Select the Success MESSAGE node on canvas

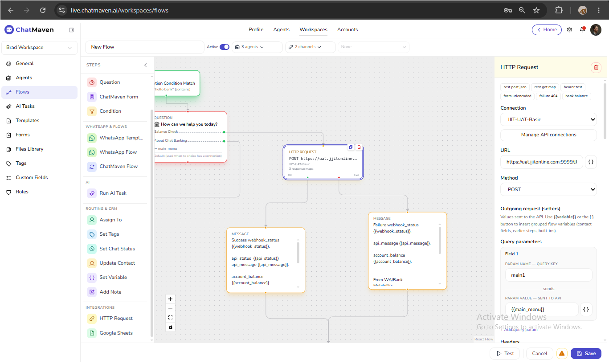(x=266, y=260)
